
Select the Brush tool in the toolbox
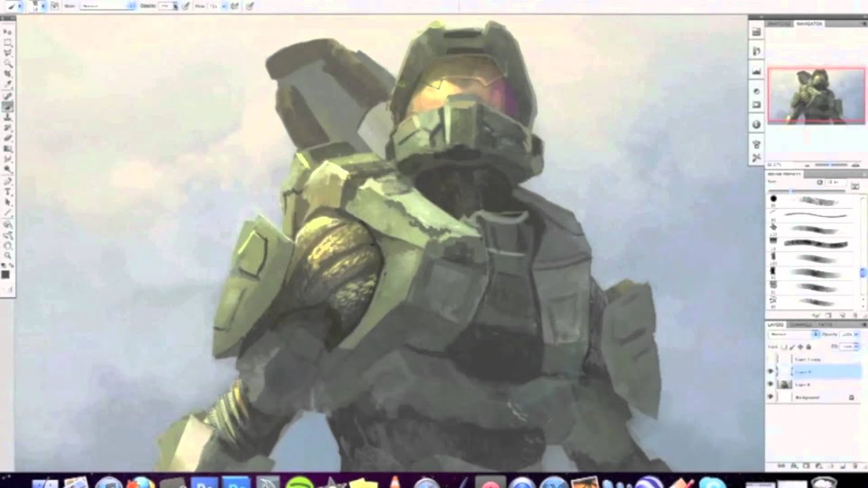point(8,106)
